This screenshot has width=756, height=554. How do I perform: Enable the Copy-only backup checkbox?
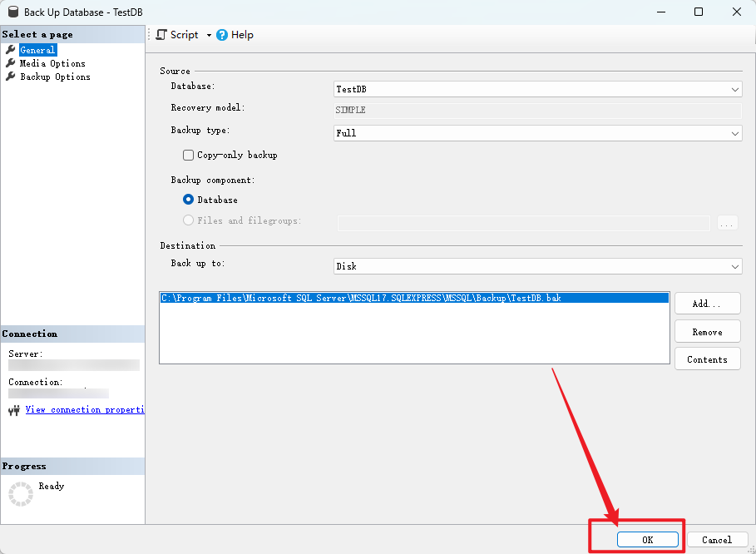189,155
